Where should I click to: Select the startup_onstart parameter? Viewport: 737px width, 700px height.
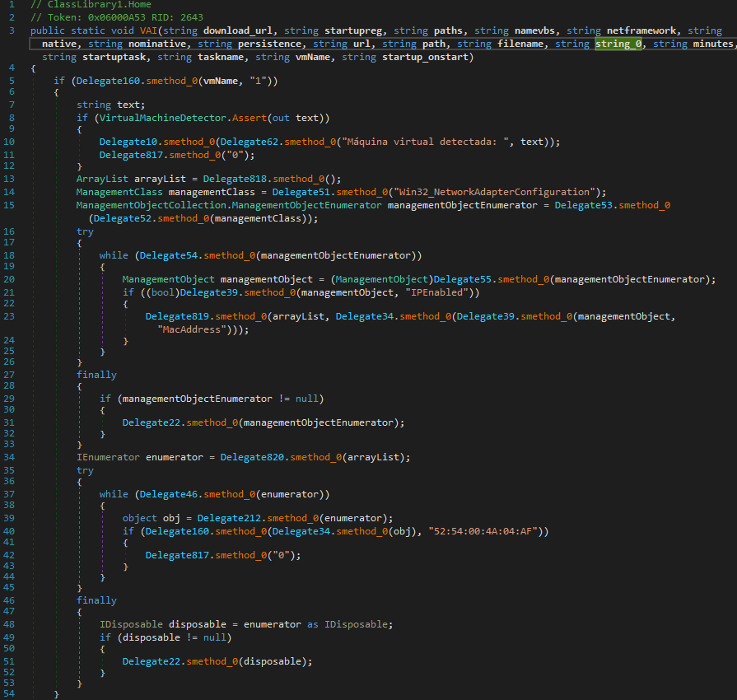click(425, 58)
